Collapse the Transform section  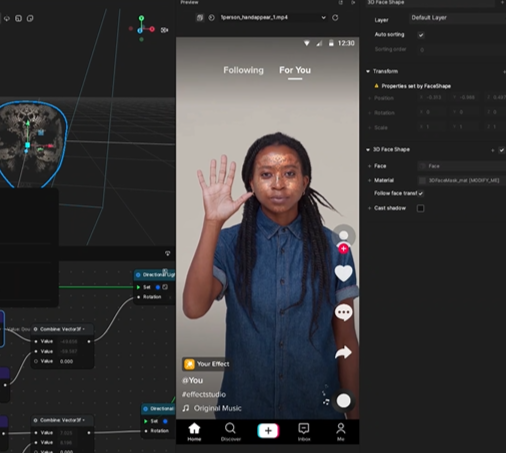[x=368, y=71]
